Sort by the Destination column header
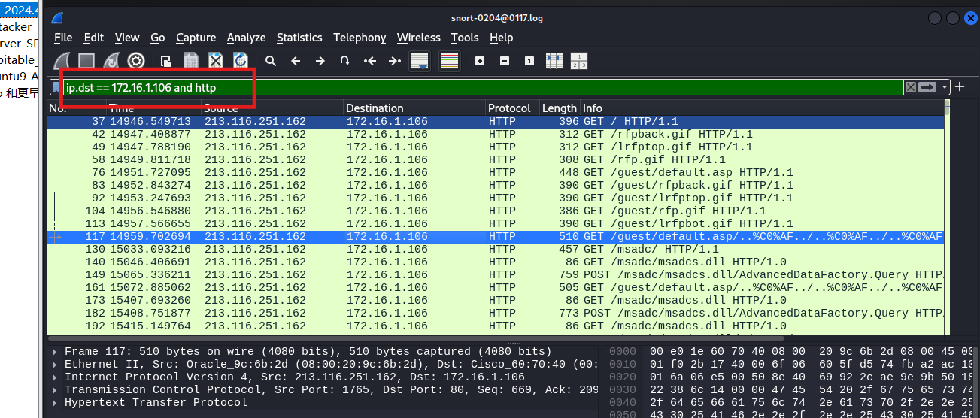The height and width of the screenshot is (418, 980). pyautogui.click(x=414, y=108)
